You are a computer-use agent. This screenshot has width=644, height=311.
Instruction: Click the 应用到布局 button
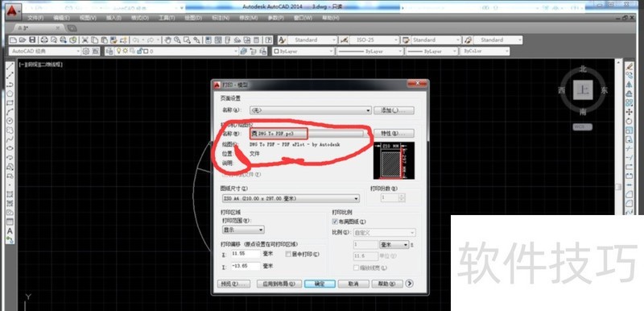pos(279,284)
